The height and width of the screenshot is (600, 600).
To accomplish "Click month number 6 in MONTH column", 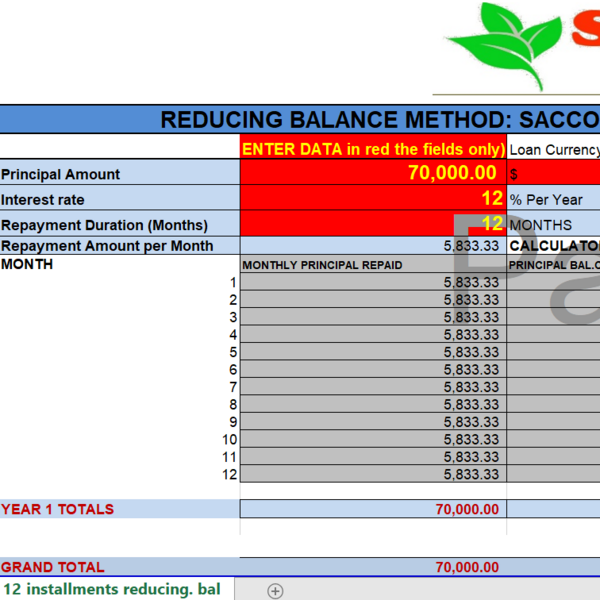I will (x=233, y=370).
